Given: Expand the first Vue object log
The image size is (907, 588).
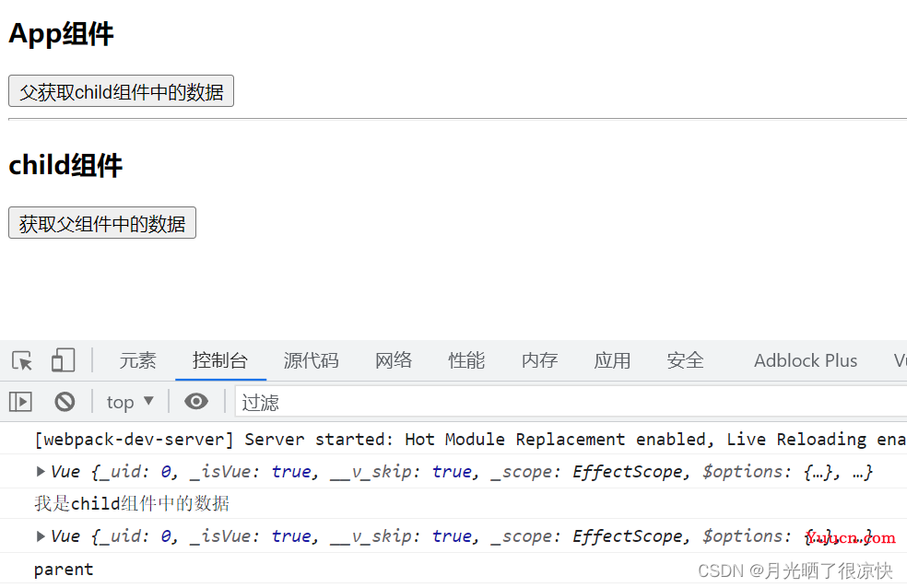Looking at the screenshot, I should tap(41, 471).
